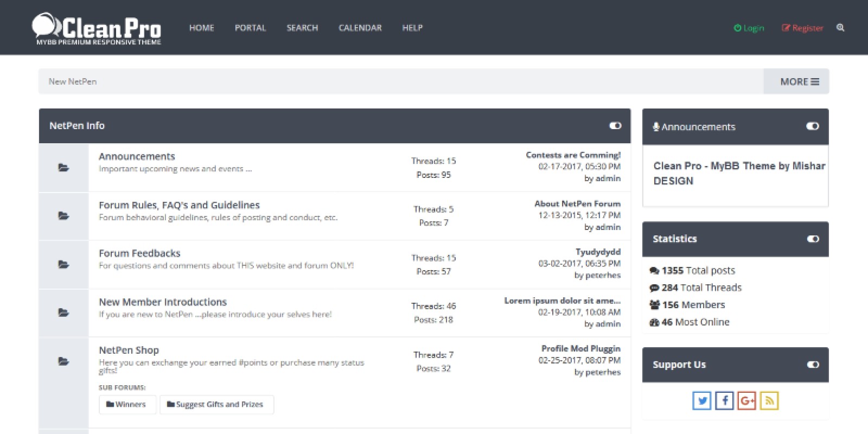Open the Winners sub forum
The image size is (868, 434).
click(127, 404)
